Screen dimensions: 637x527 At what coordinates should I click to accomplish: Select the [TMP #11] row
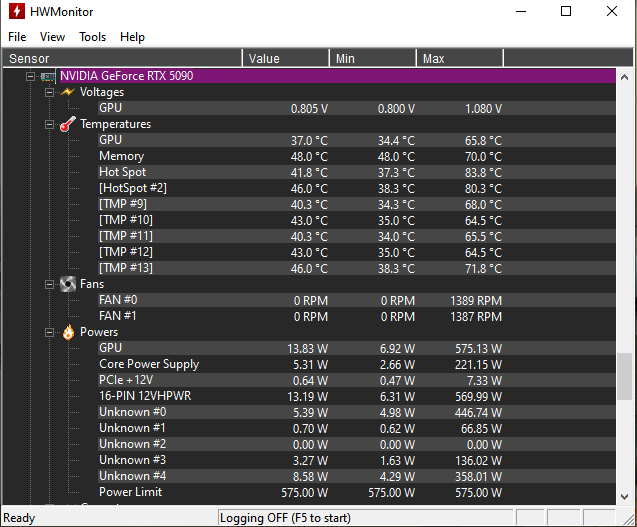[x=357, y=236]
